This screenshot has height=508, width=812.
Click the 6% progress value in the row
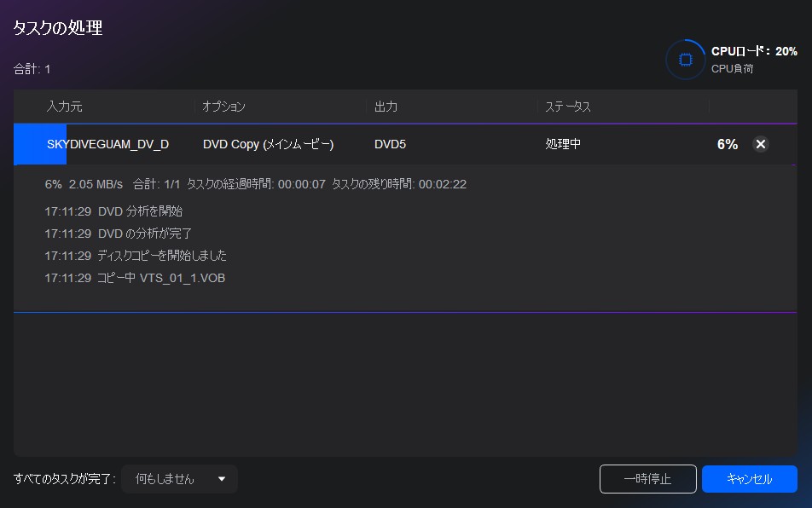click(727, 144)
